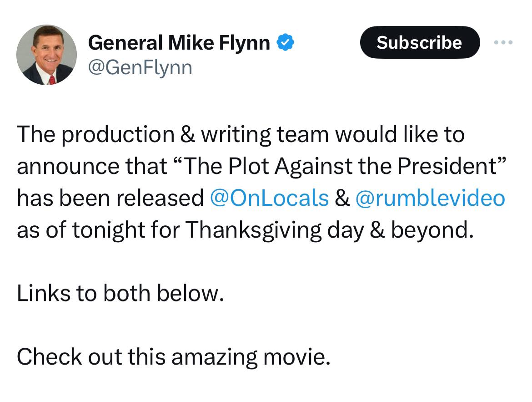The width and height of the screenshot is (532, 402).
Task: Click the word "amazing" in the last line
Action: (215, 357)
